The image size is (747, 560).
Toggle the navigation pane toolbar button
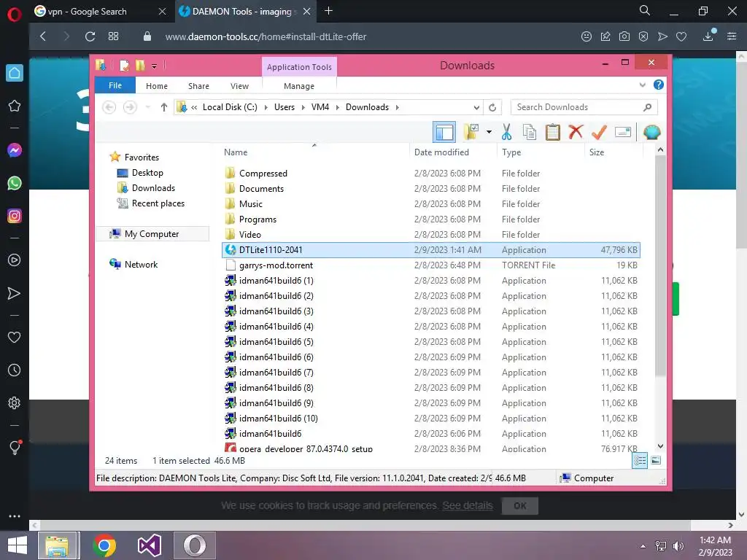(444, 132)
